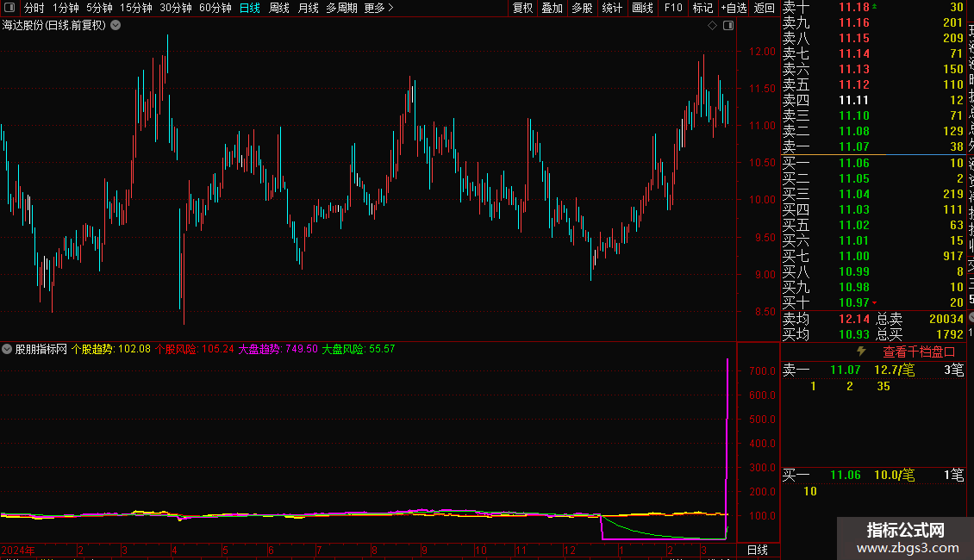Click the 日线 label at the bottom right

pos(757,550)
